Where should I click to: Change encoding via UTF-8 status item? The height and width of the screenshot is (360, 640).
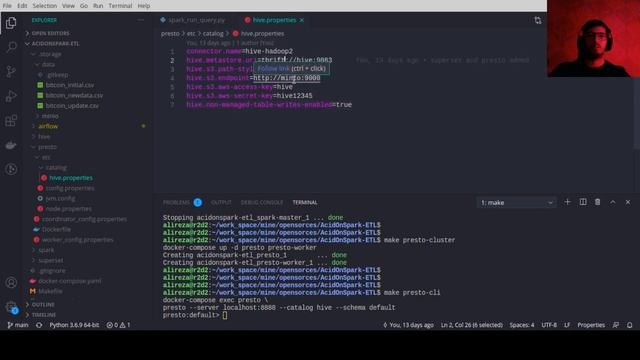549,325
